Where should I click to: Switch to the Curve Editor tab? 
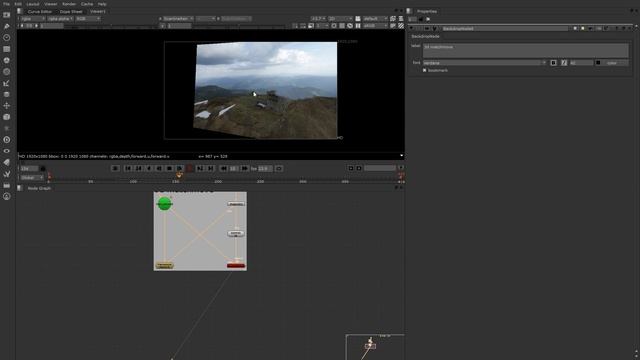[x=40, y=11]
